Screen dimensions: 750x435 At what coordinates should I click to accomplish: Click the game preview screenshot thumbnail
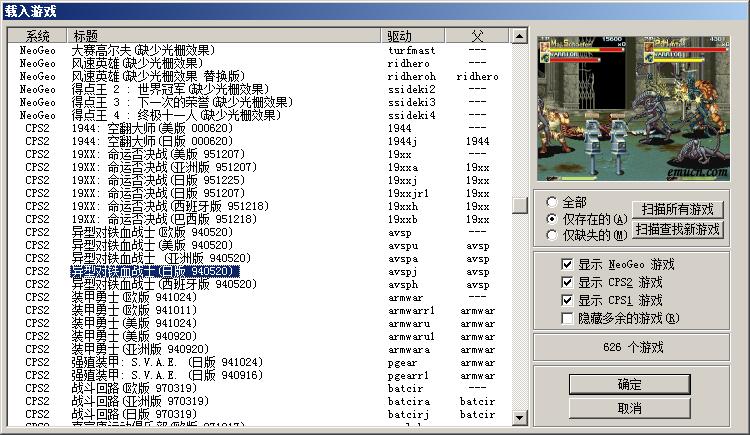[x=634, y=108]
